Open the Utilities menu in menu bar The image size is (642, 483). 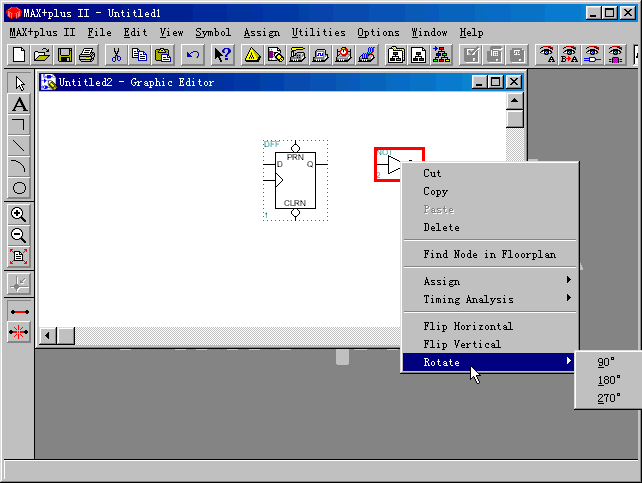[318, 32]
